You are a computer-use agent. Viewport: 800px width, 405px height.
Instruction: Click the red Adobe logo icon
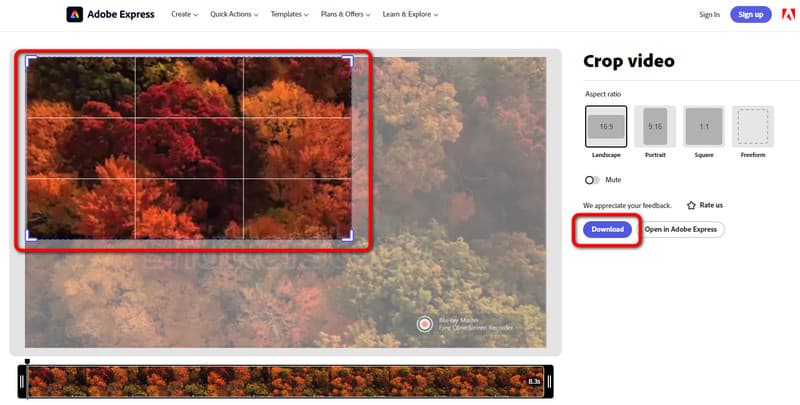point(788,14)
